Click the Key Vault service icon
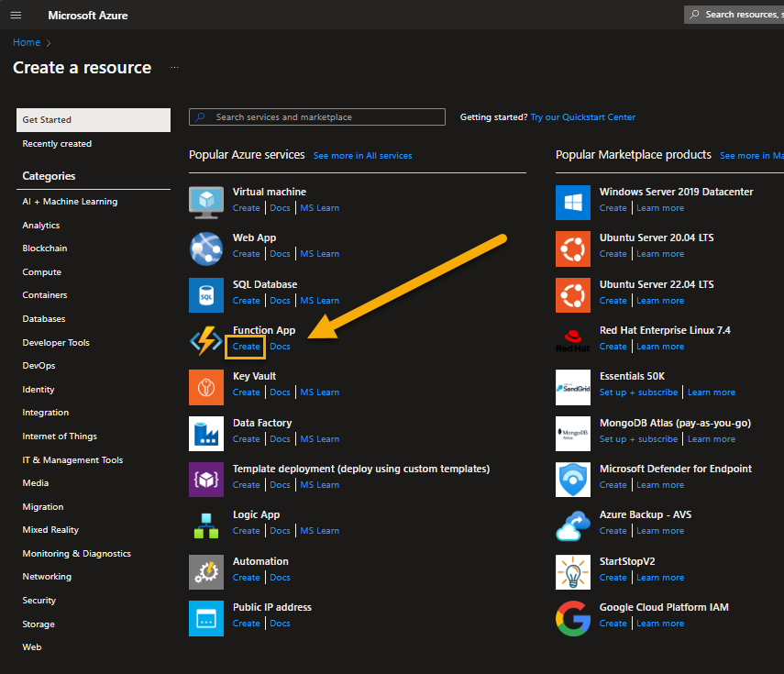This screenshot has width=784, height=674. (206, 387)
